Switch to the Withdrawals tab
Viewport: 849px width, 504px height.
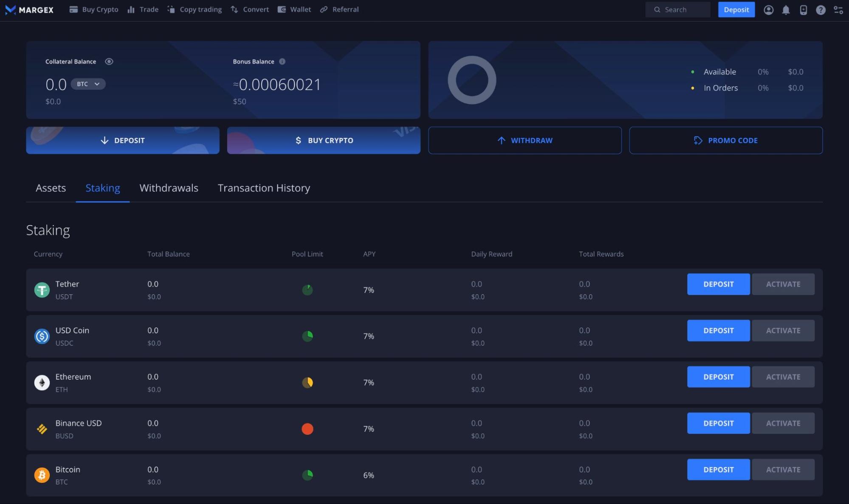(169, 188)
